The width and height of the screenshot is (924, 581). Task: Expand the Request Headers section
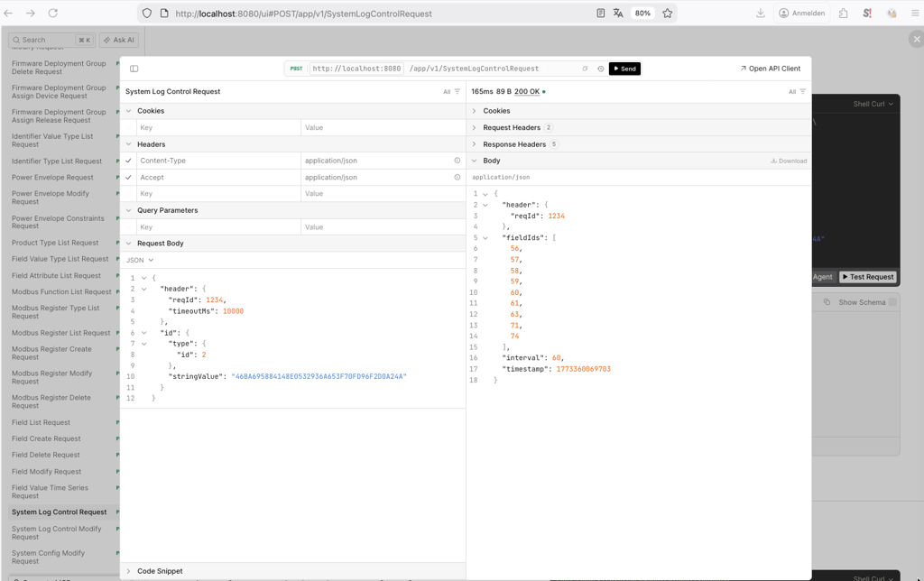[x=474, y=127]
